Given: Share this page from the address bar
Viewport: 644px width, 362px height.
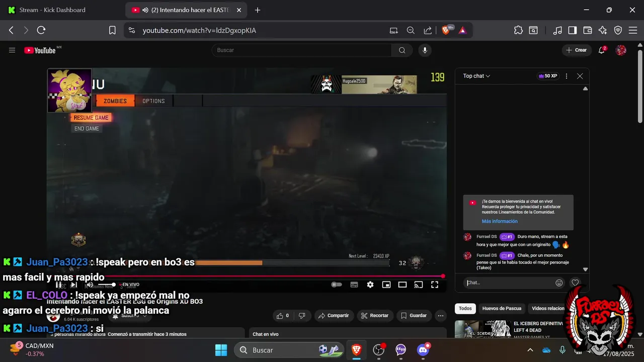Looking at the screenshot, I should pos(428,30).
